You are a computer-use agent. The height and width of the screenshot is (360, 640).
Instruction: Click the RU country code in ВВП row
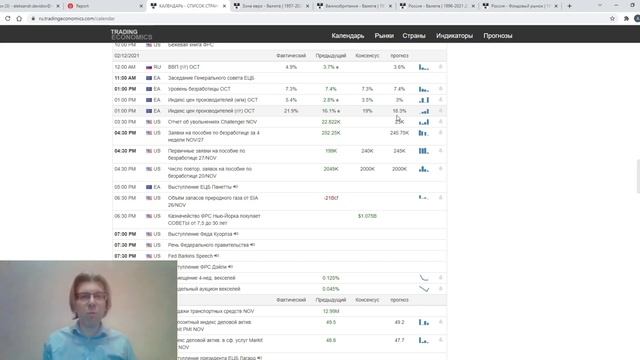pos(157,67)
